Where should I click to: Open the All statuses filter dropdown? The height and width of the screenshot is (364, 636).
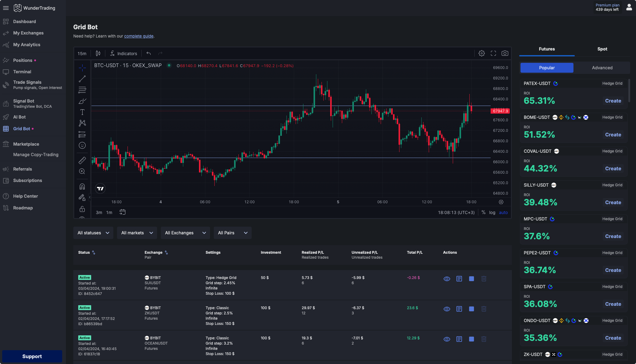[x=93, y=233]
